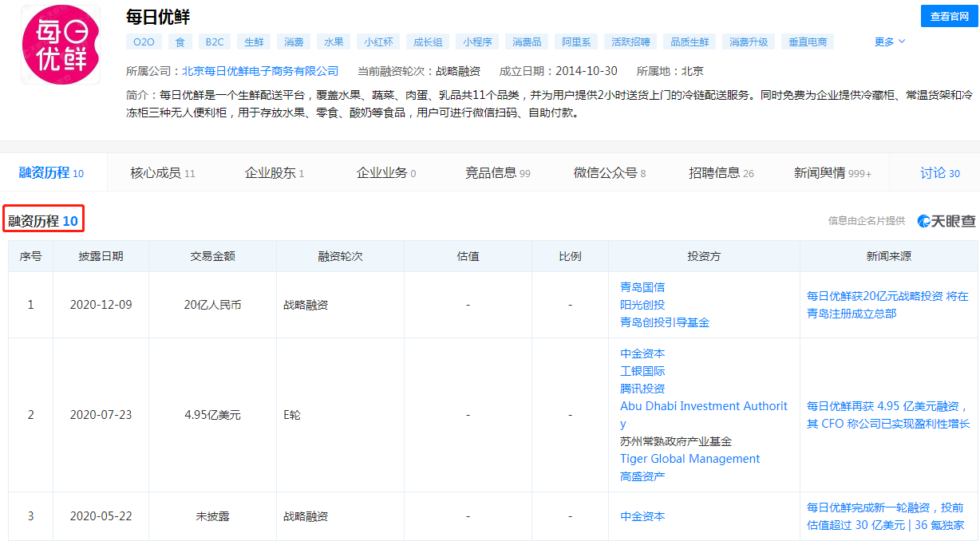Choose the 消费品 tag
980x541 pixels.
[x=527, y=41]
